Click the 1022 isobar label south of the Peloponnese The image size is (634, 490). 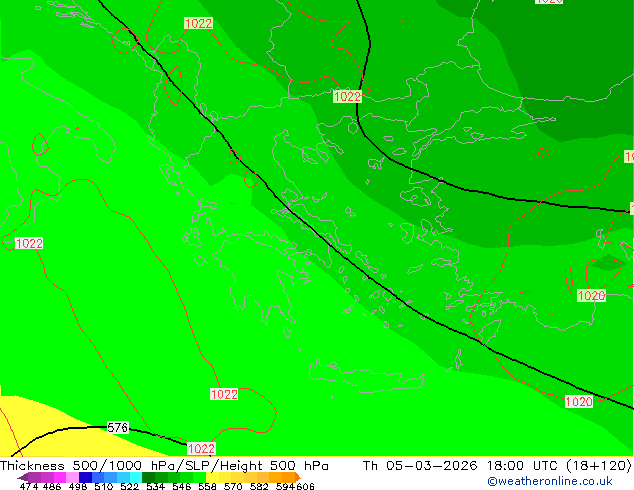[x=224, y=394]
